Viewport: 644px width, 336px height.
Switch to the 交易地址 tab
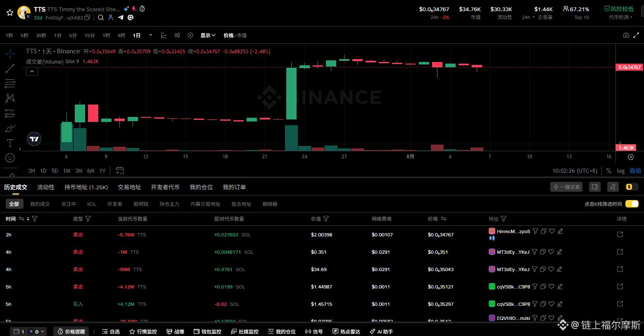pyautogui.click(x=129, y=187)
